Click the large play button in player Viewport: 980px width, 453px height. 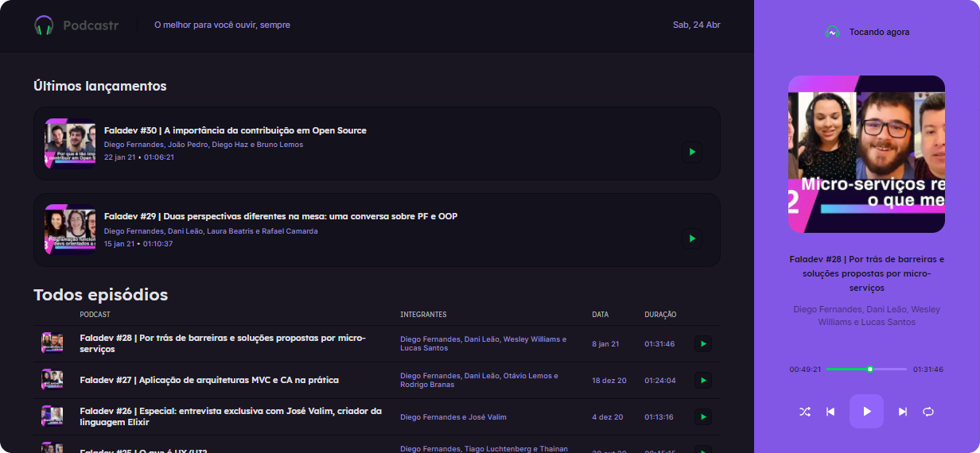click(867, 412)
